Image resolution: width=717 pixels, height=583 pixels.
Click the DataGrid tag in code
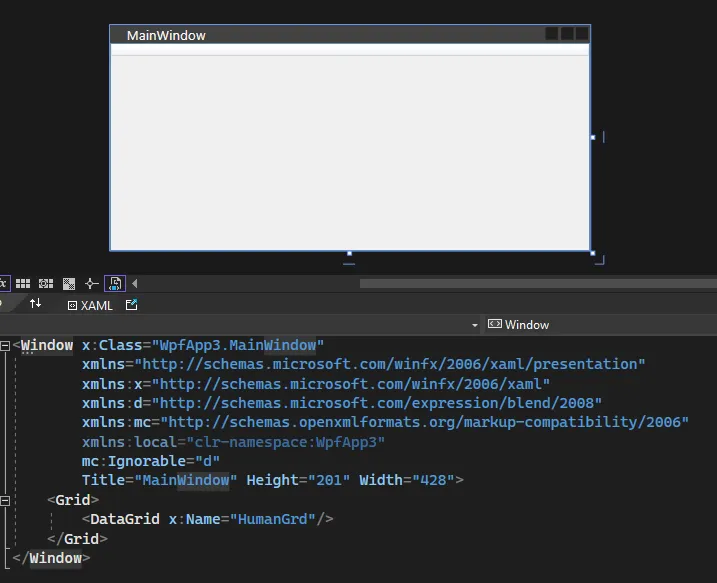(125, 519)
